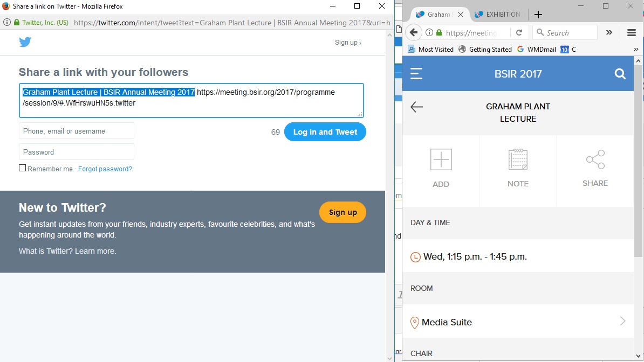The width and height of the screenshot is (644, 362).
Task: Open Sign up link in header
Action: 348,42
